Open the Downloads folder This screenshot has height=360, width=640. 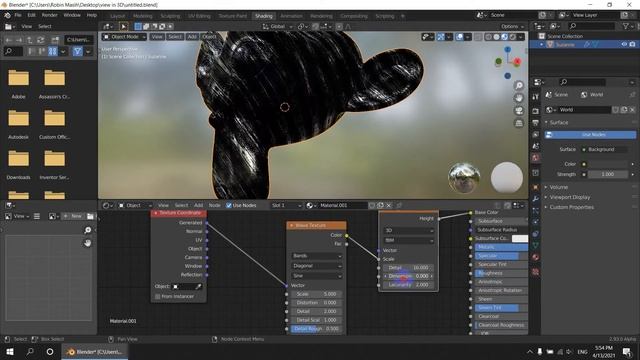[x=18, y=163]
